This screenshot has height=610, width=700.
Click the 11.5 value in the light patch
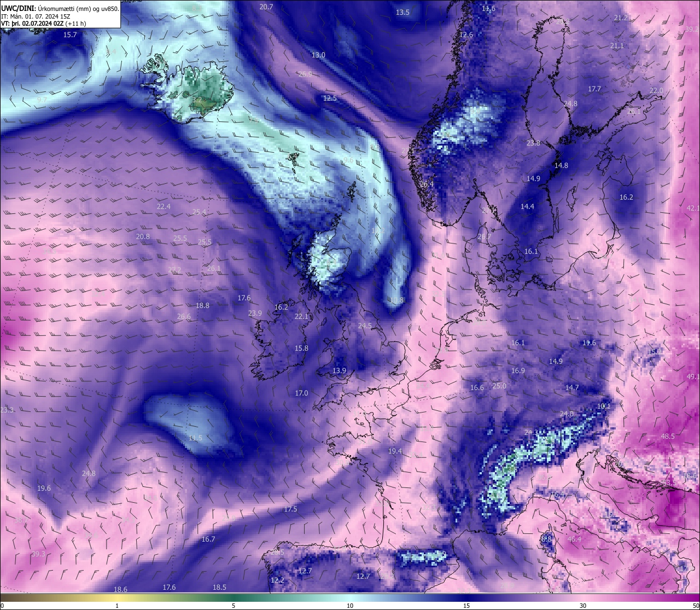coord(195,438)
